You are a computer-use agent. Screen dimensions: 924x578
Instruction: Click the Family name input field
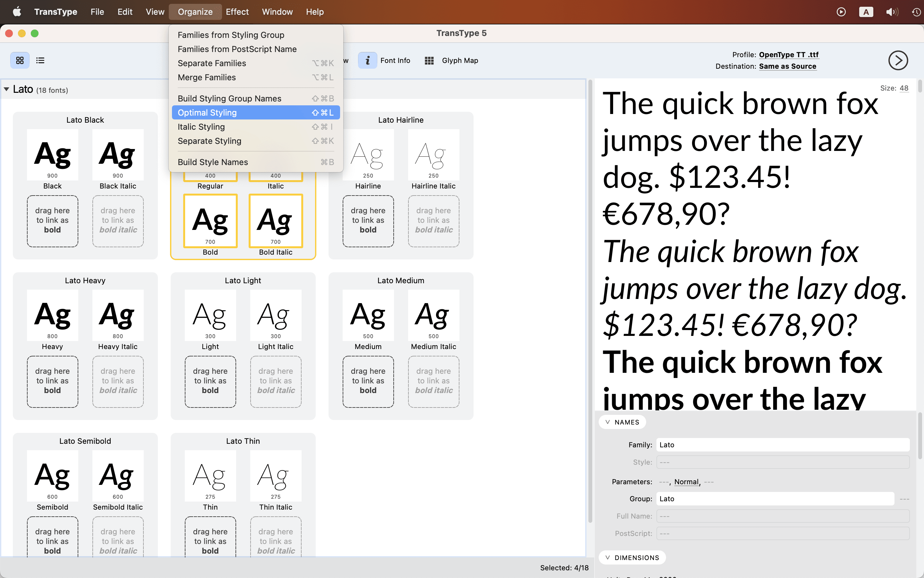tap(783, 445)
